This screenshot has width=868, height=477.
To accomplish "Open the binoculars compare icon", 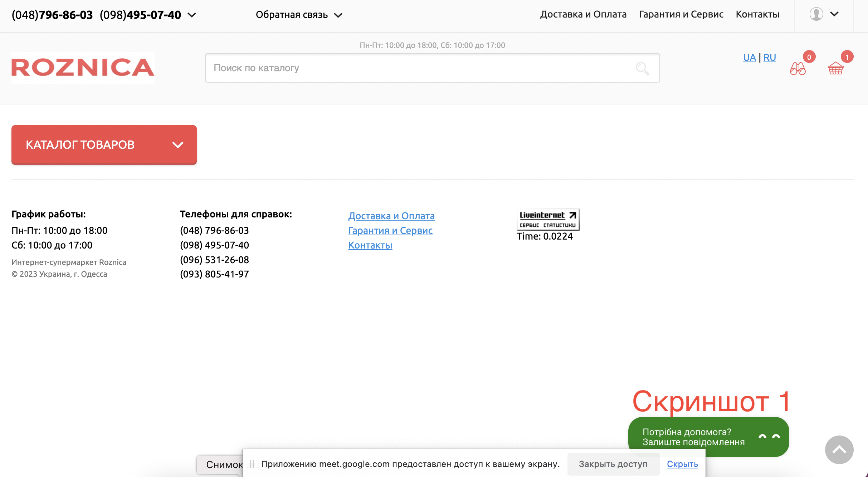I will (x=798, y=68).
